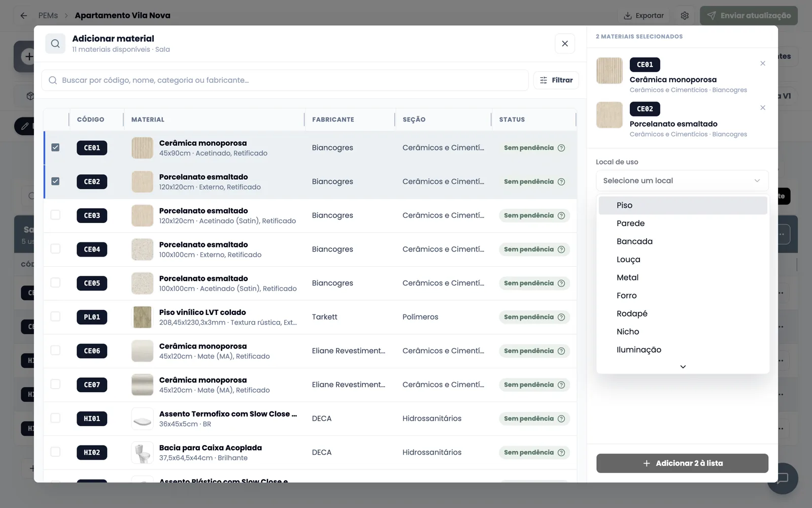Image resolution: width=812 pixels, height=508 pixels.
Task: Check the CE03 material checkbox
Action: 55,215
